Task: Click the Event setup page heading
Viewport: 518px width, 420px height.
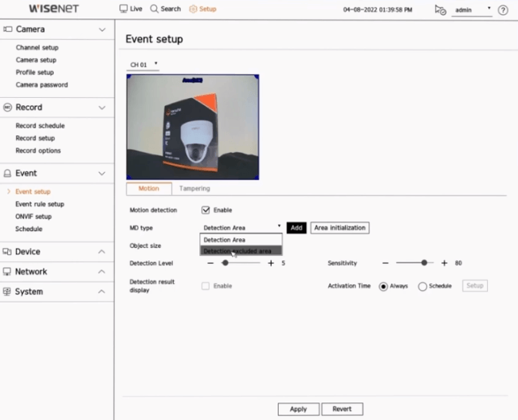Action: [x=154, y=39]
